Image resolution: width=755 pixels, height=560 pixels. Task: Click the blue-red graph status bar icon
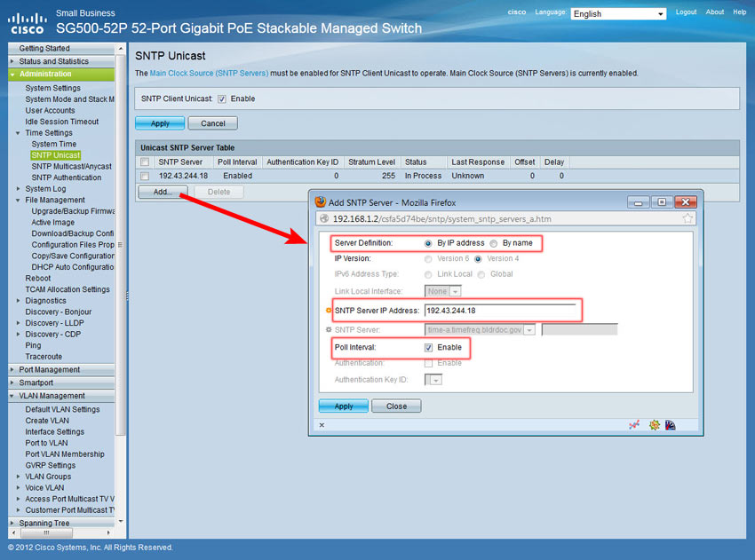coord(634,424)
